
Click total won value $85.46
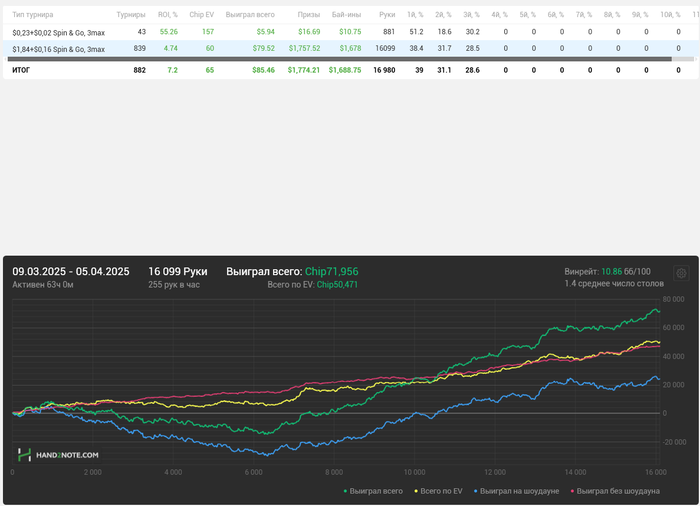pos(263,70)
